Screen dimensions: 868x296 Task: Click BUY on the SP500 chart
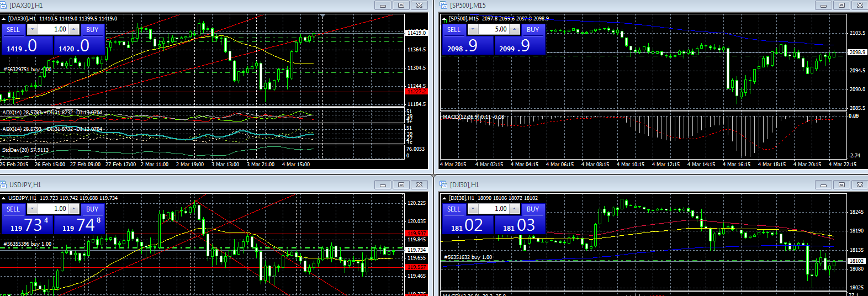pos(533,30)
